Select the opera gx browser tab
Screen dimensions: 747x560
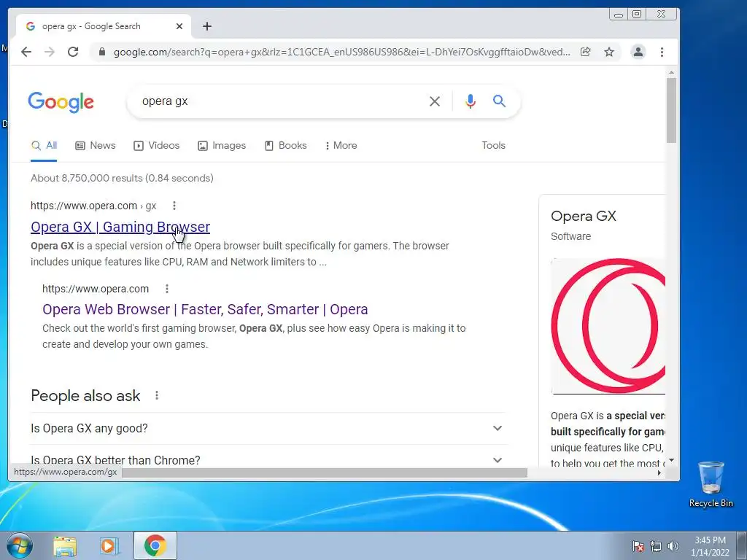104,26
